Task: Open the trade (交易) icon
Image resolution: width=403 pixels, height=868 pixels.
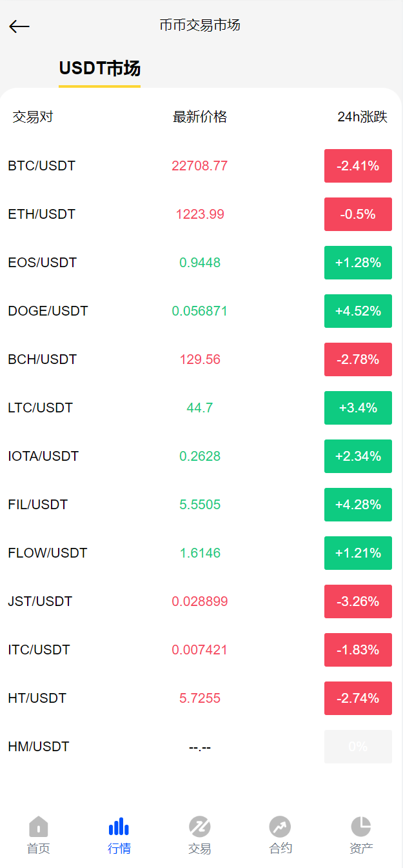Action: coord(200,827)
